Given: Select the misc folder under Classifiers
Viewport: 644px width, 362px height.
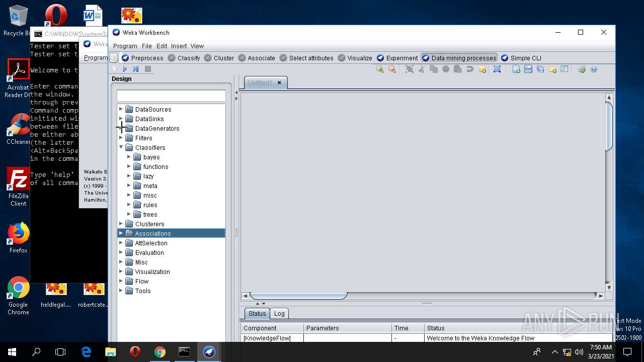Looking at the screenshot, I should (150, 195).
